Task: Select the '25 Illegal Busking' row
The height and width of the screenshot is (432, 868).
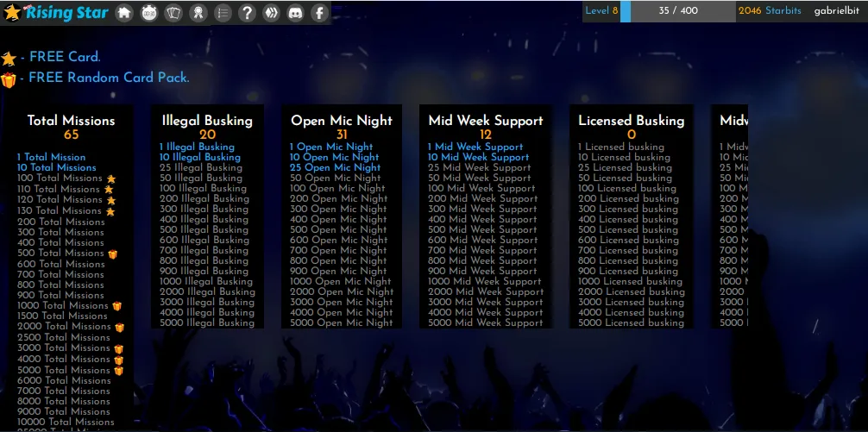Action: tap(201, 167)
